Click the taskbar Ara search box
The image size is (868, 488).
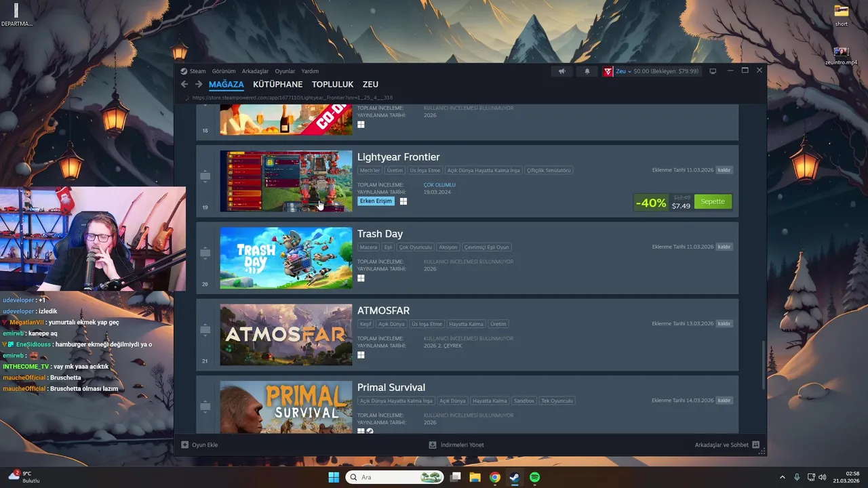395,477
